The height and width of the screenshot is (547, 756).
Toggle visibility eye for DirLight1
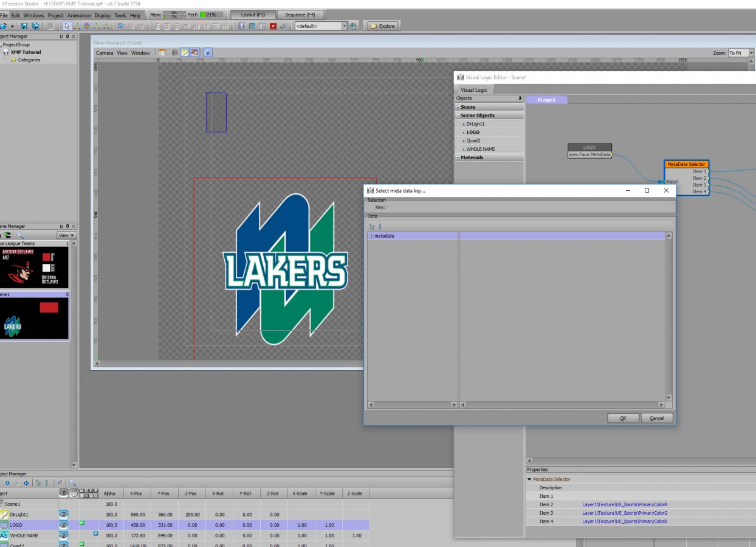pos(63,514)
